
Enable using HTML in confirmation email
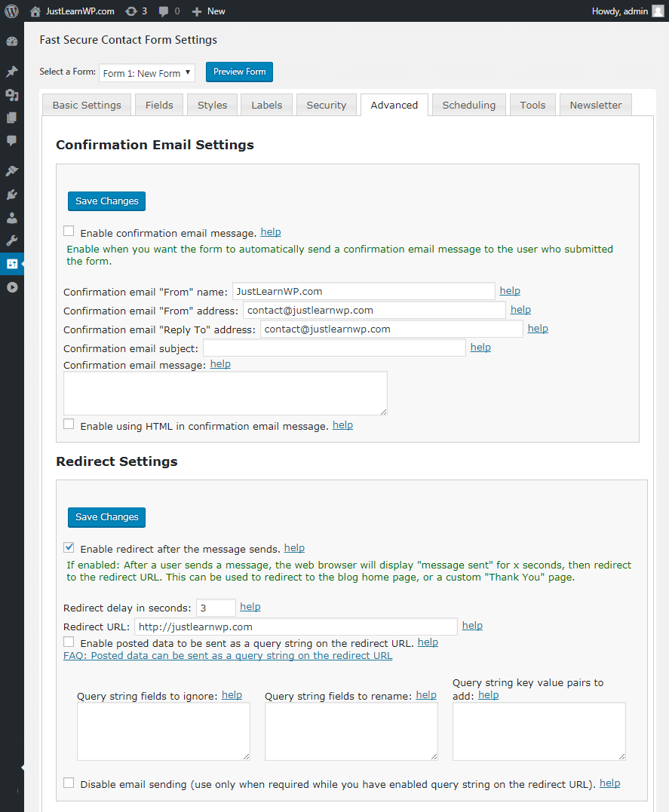point(69,424)
